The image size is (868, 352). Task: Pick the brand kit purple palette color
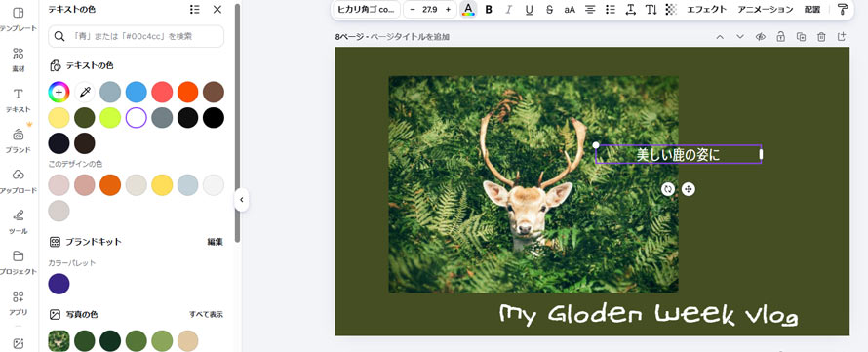click(59, 284)
